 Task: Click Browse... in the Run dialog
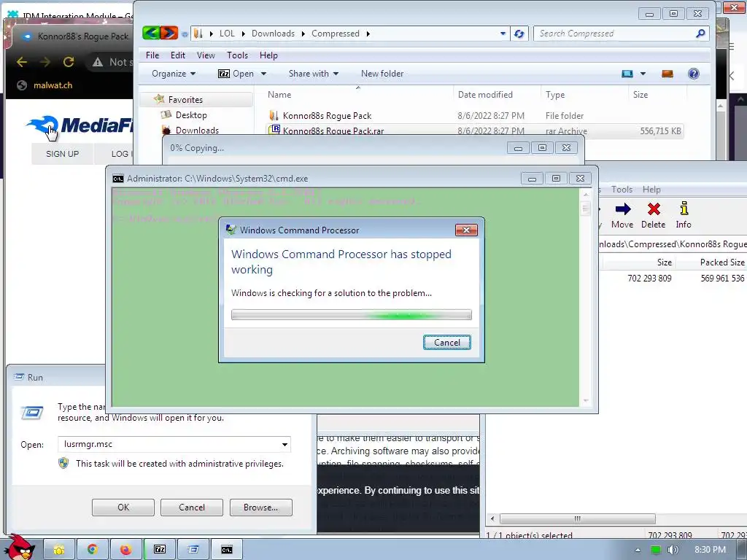(260, 507)
